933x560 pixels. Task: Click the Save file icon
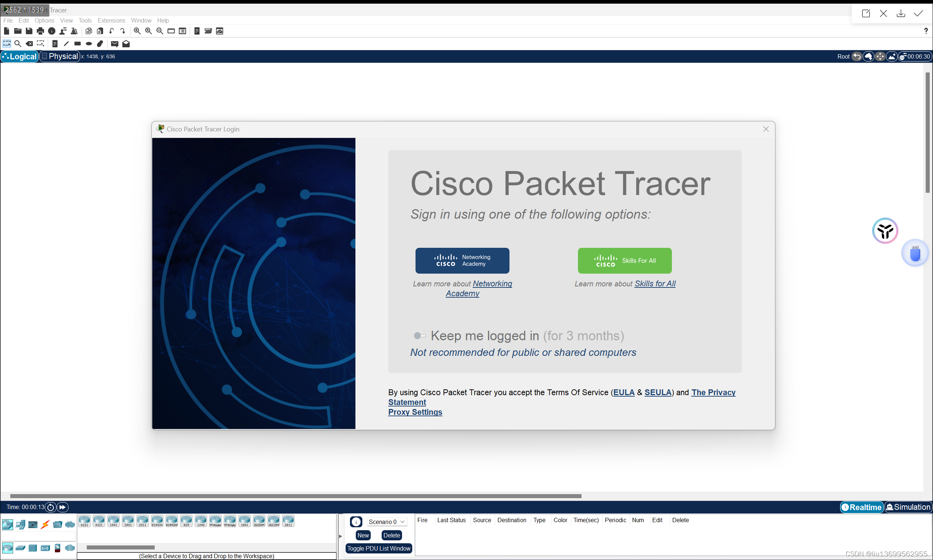(29, 31)
